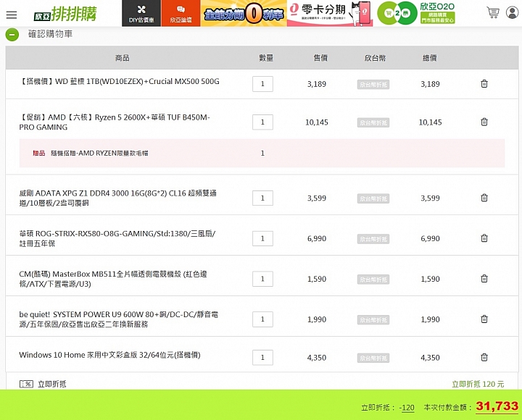The image size is (522, 420).
Task: Edit quantity of be quiet! power supply
Action: (262, 319)
